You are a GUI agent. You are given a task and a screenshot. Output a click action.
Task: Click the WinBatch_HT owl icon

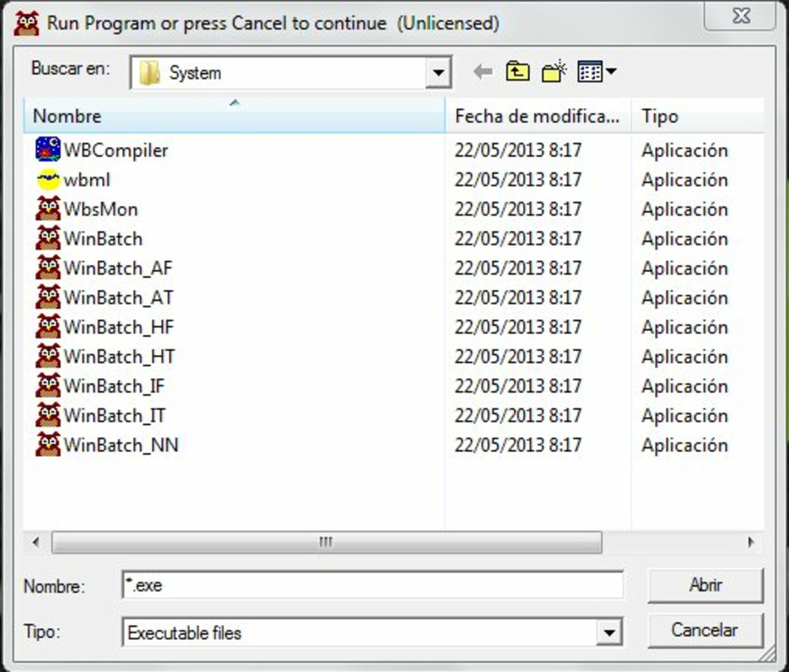(48, 355)
